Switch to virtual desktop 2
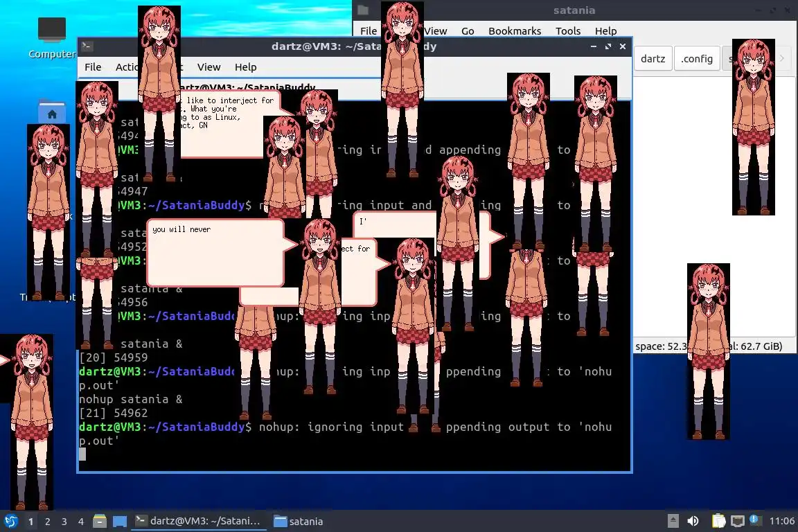The width and height of the screenshot is (798, 532). 47,522
